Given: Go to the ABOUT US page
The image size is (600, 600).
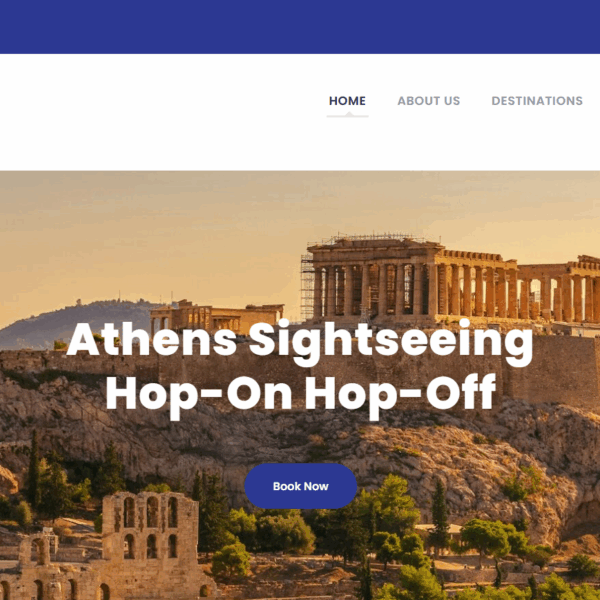Looking at the screenshot, I should pyautogui.click(x=429, y=101).
